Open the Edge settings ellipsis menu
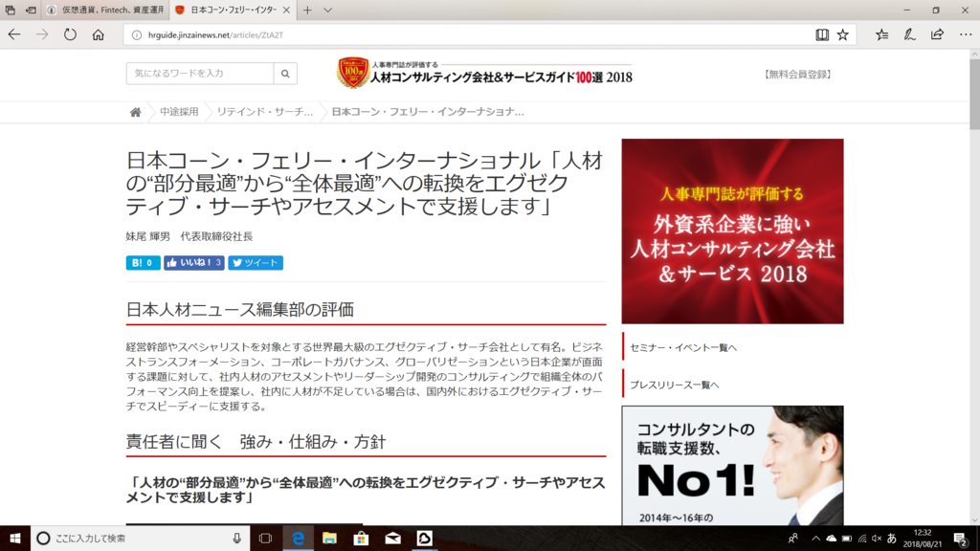This screenshot has height=551, width=980. coord(965,35)
